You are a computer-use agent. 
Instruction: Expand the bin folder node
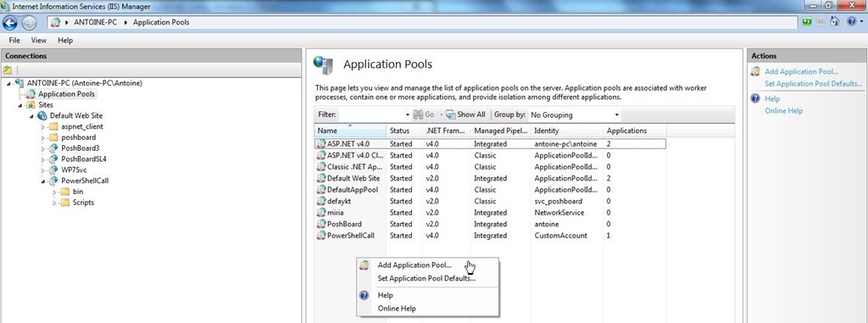pyautogui.click(x=55, y=192)
